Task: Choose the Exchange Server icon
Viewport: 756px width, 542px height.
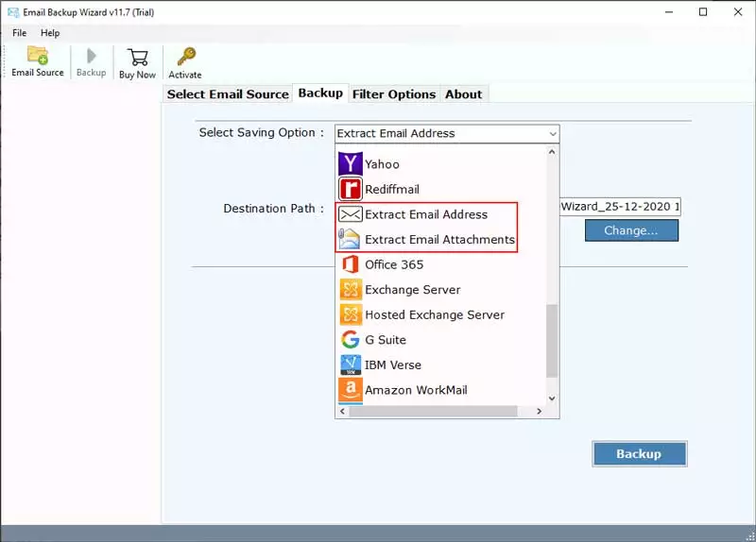Action: pos(351,289)
